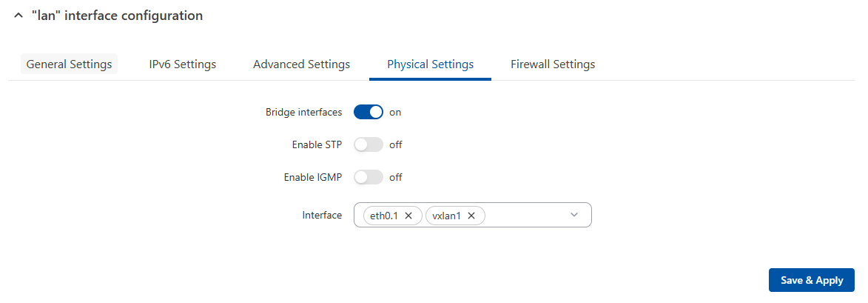This screenshot has width=868, height=303.
Task: Click the empty area in Interface field
Action: pyautogui.click(x=525, y=215)
